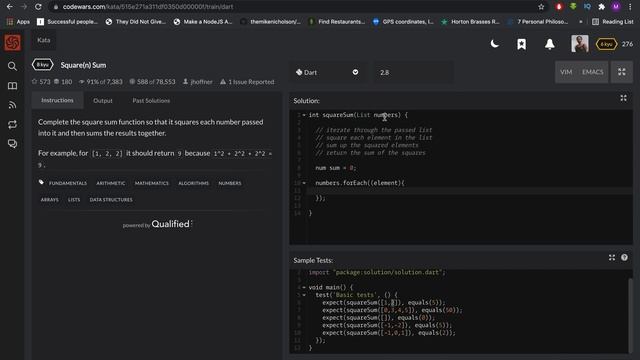640x360 pixels.
Task: Open the discussions chat icon in sidebar
Action: click(12, 144)
